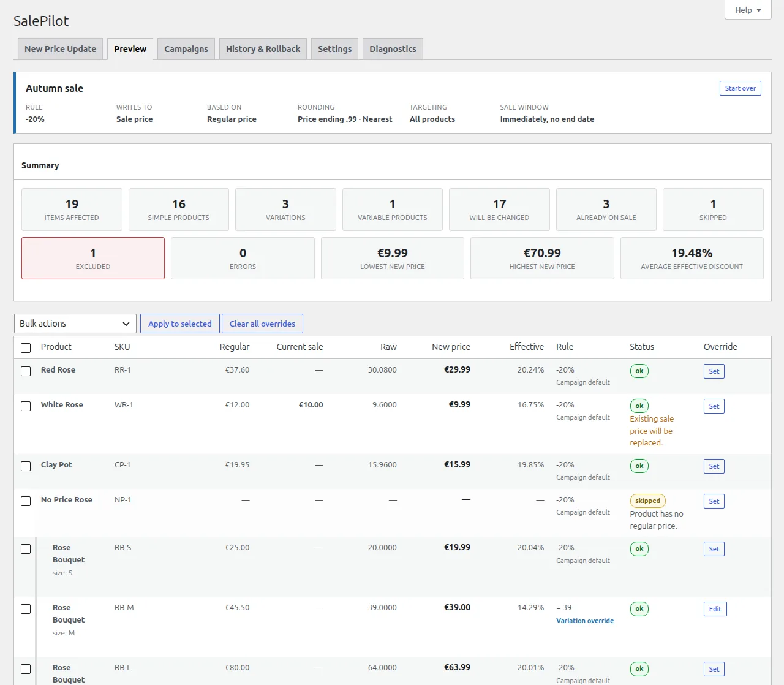Screen dimensions: 784x685
Task: Switch to Diagnostics tab
Action: coord(393,49)
